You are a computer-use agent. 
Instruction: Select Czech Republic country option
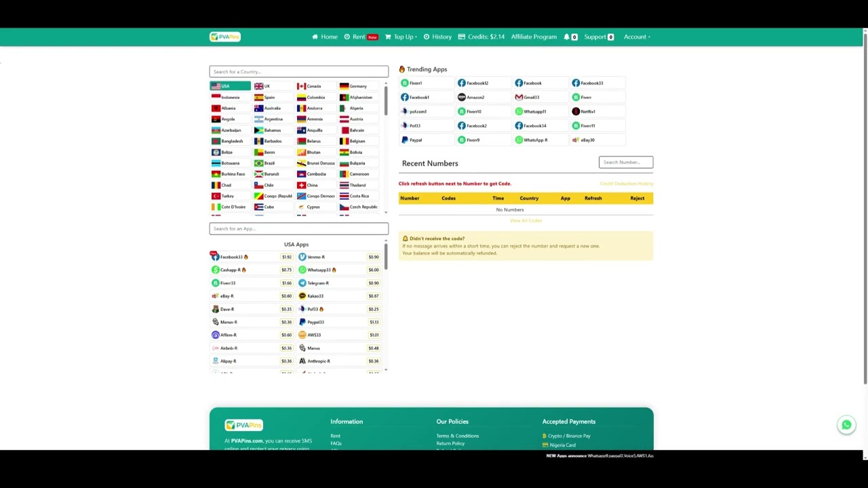[x=359, y=207]
